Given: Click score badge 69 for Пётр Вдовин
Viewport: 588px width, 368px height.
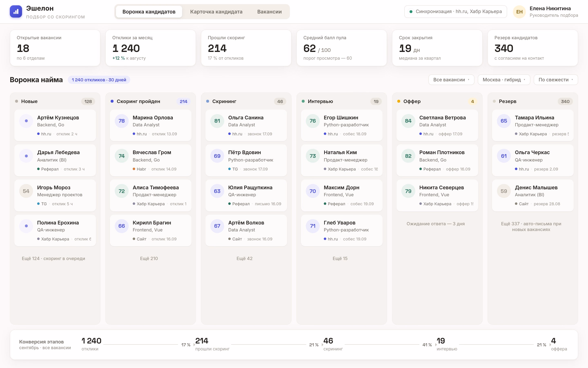Looking at the screenshot, I should click(x=217, y=156).
